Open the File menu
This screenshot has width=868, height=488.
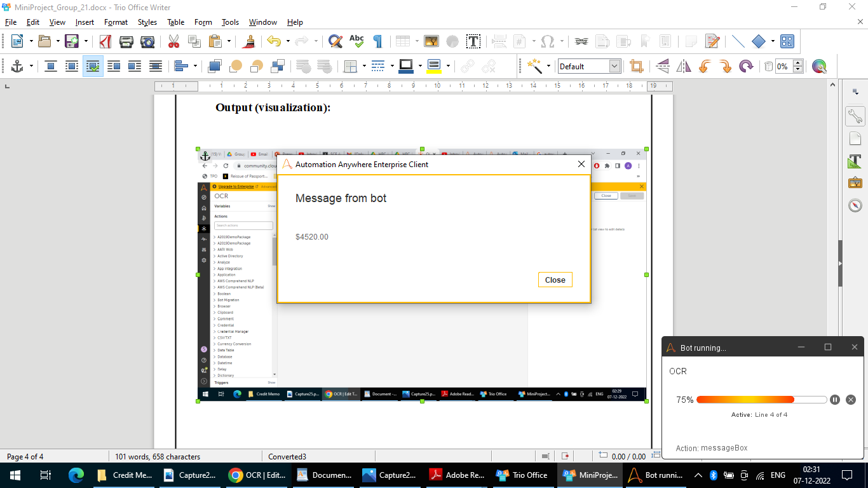point(11,22)
